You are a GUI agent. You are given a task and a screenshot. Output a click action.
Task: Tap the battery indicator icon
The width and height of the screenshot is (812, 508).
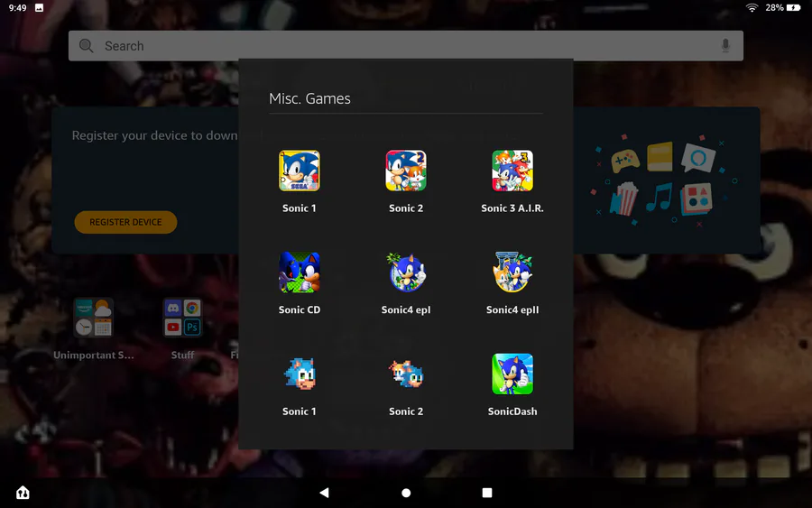793,8
